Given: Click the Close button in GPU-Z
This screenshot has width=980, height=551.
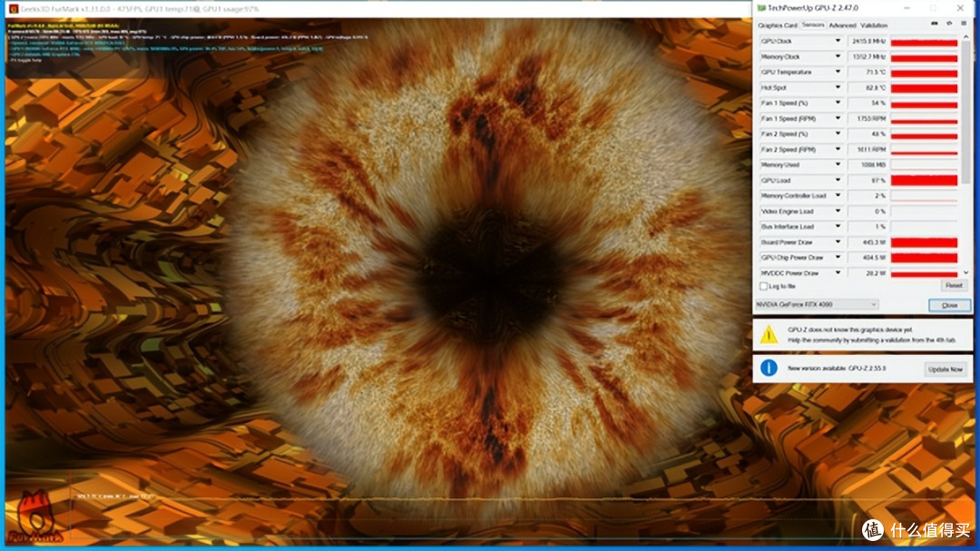Looking at the screenshot, I should [949, 305].
